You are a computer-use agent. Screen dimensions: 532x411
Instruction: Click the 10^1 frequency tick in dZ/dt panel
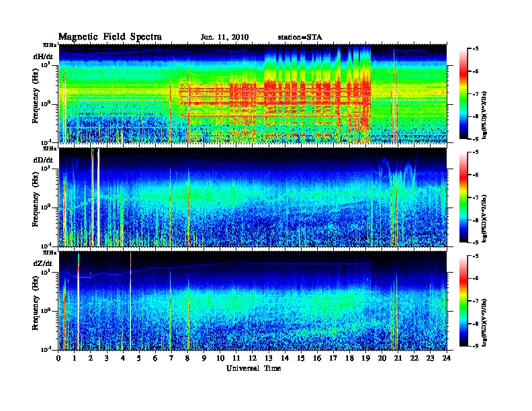[x=46, y=271]
